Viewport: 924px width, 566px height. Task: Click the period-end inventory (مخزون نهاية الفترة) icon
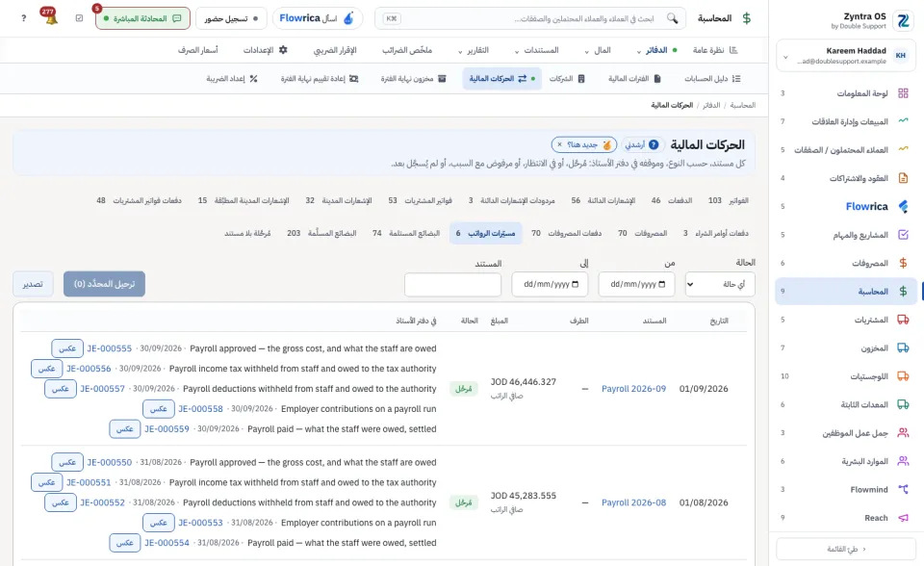pyautogui.click(x=442, y=78)
